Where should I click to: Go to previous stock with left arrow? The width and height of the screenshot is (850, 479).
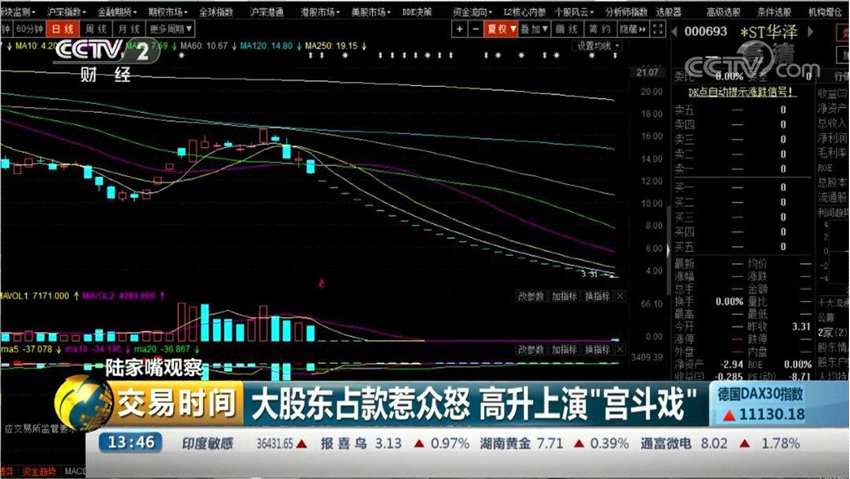point(674,31)
